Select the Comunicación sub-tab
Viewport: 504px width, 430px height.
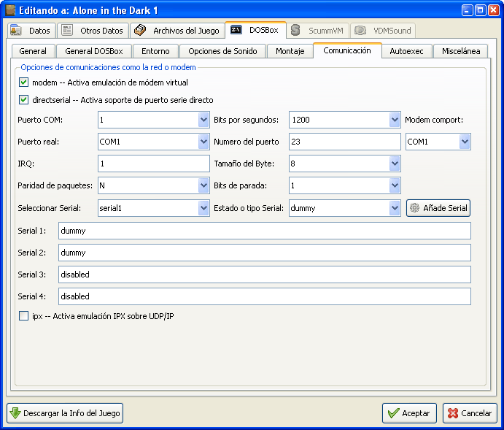click(347, 50)
